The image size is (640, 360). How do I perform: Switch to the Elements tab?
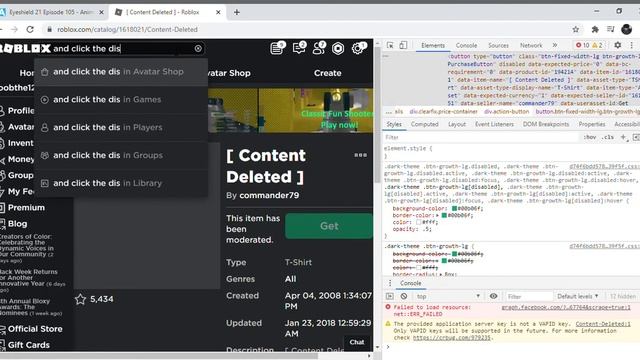click(433, 45)
